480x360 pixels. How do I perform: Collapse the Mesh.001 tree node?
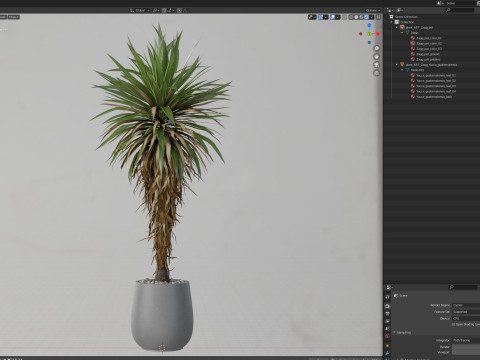(402, 70)
